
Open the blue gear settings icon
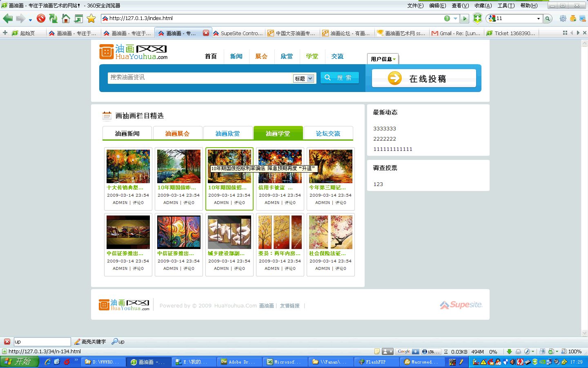[563, 18]
